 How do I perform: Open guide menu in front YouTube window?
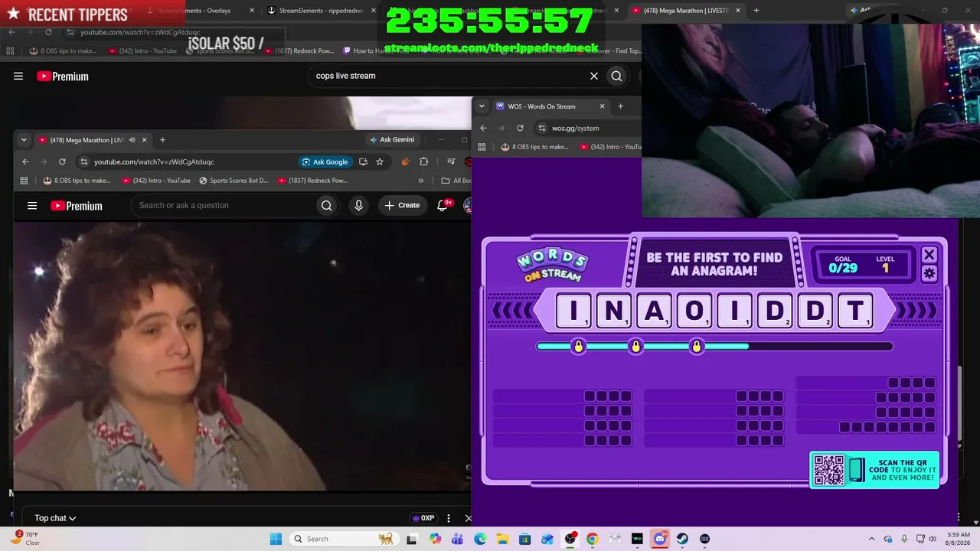[32, 205]
